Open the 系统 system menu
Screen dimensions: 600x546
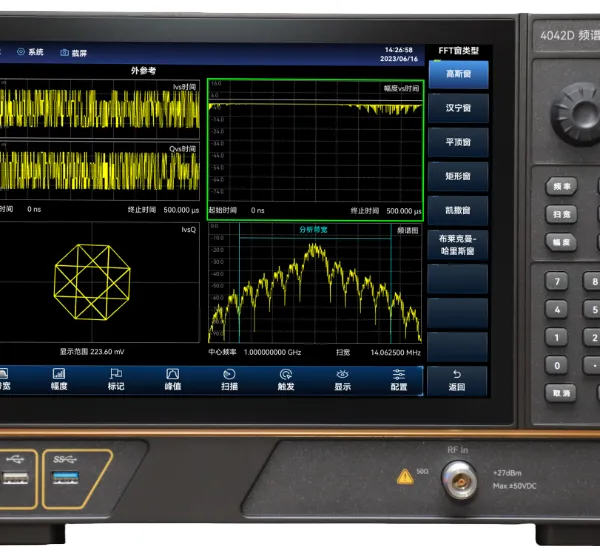[30, 52]
